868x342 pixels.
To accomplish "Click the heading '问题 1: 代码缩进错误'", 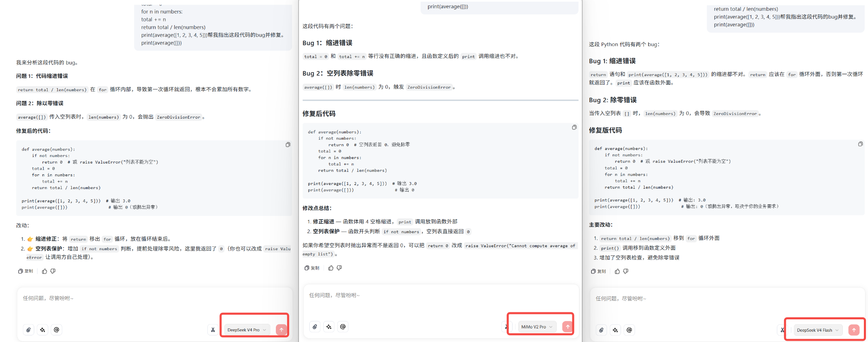I will click(42, 76).
